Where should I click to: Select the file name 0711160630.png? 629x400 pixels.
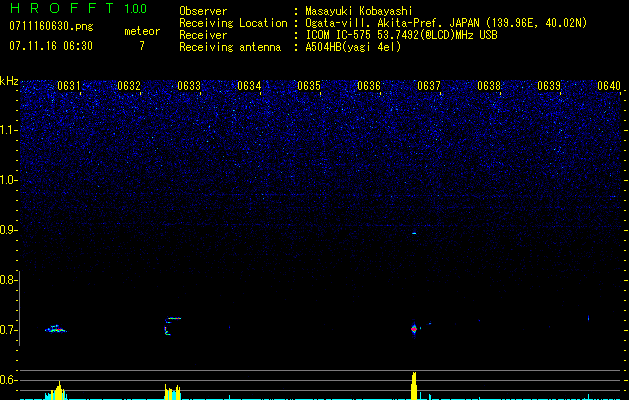pos(51,26)
